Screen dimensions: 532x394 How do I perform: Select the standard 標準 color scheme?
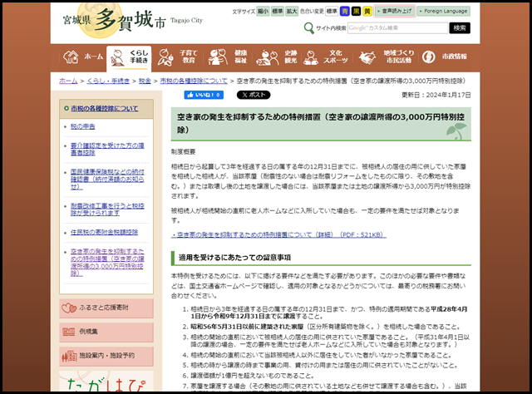coord(332,11)
